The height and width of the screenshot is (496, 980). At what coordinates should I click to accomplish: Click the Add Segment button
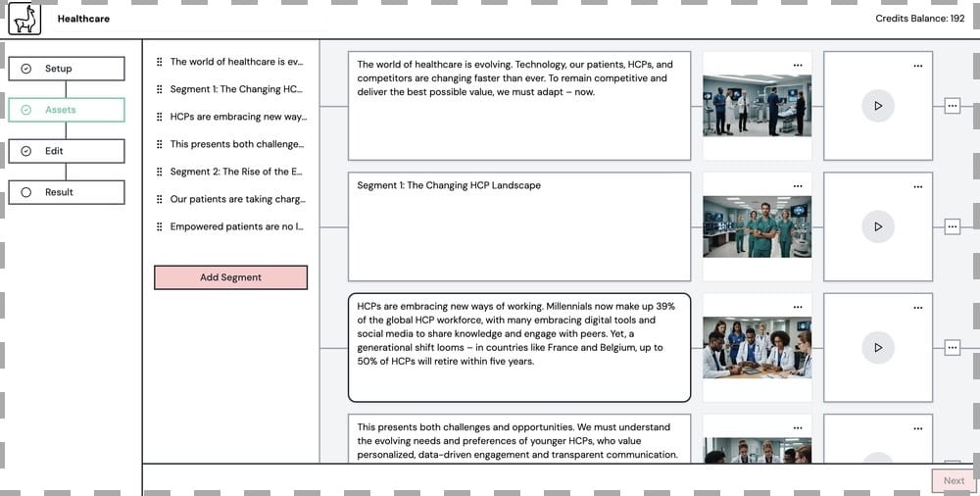tap(230, 277)
